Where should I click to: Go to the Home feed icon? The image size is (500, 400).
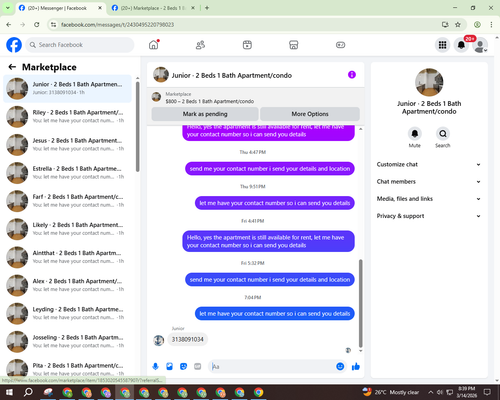tap(154, 45)
